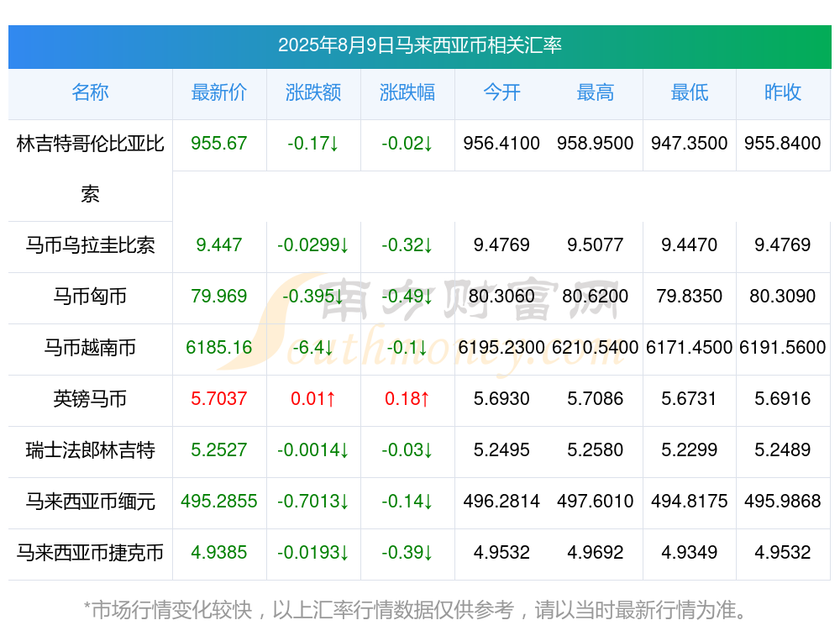Click change percent -0.32↓

(x=407, y=244)
